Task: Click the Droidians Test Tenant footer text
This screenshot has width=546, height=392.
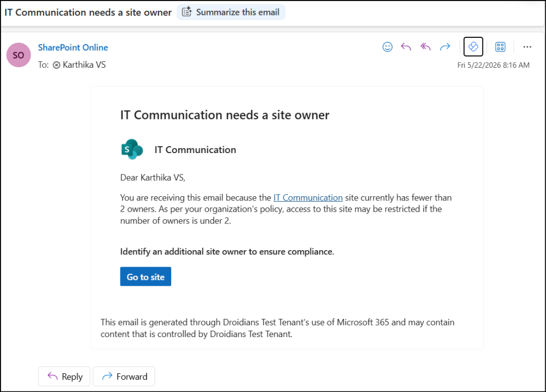Action: coord(277,328)
